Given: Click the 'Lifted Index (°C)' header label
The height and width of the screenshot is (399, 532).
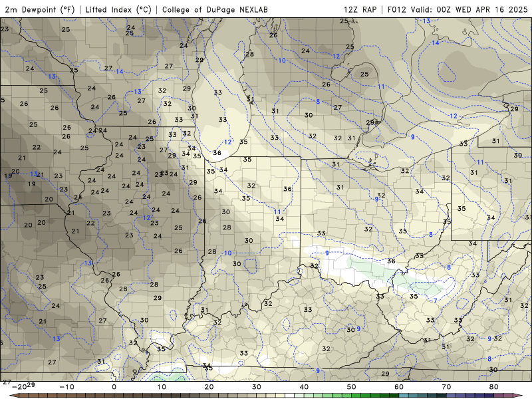Looking at the screenshot, I should [x=118, y=9].
